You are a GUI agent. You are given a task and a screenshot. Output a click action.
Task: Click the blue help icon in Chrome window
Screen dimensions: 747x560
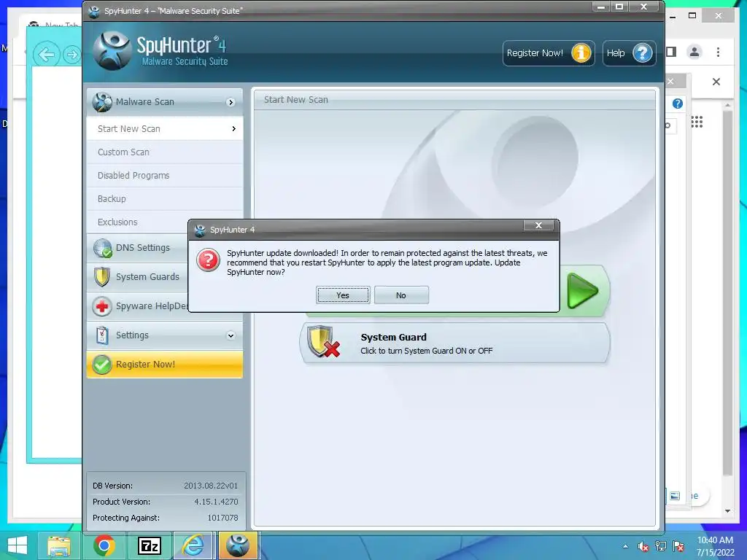click(678, 104)
